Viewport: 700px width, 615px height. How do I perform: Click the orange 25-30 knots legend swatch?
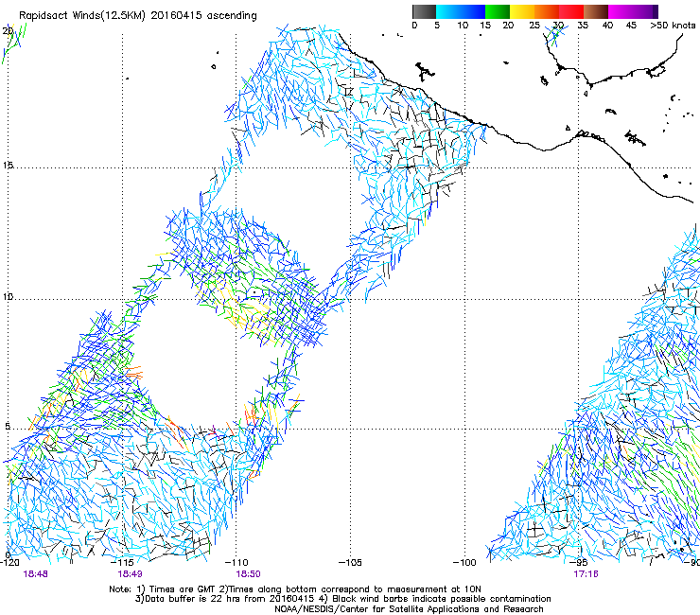[x=547, y=11]
